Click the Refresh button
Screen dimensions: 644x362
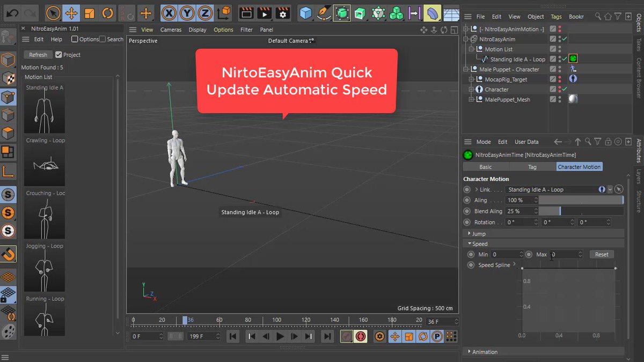click(x=38, y=55)
